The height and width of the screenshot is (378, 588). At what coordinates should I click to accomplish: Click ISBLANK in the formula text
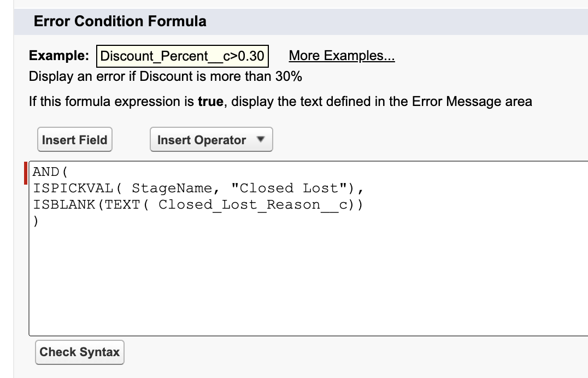point(64,205)
